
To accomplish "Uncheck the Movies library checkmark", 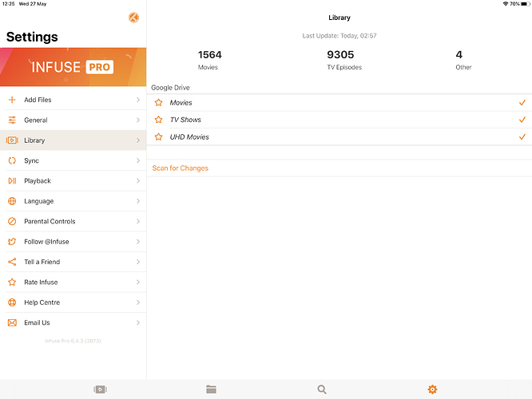I will [522, 102].
